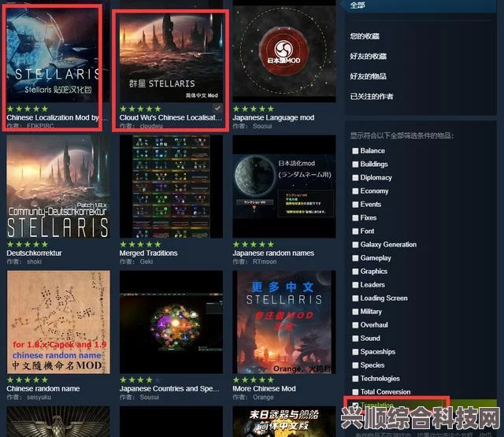504x437 pixels.
Task: Open author RTmoon's profile link
Action: pos(265,262)
